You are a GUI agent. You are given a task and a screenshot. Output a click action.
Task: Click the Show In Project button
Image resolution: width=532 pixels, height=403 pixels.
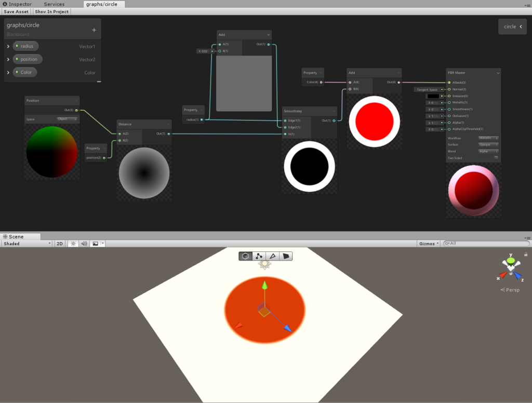point(52,11)
